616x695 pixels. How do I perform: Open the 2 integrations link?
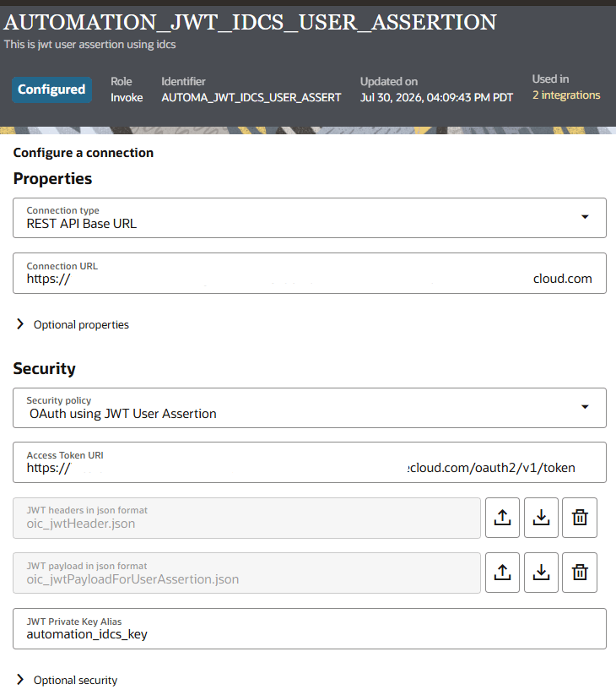tap(566, 95)
